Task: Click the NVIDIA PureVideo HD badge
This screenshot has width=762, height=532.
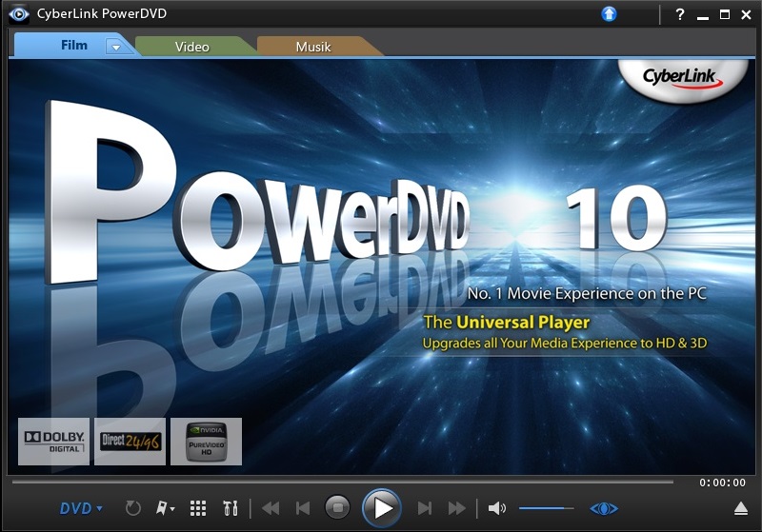Action: pos(206,442)
